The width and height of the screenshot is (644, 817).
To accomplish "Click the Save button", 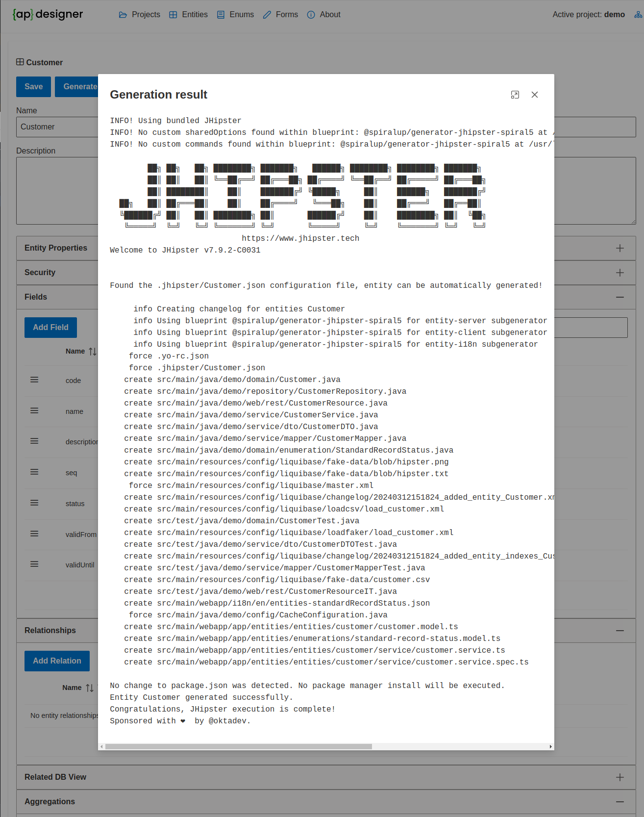I will click(33, 87).
